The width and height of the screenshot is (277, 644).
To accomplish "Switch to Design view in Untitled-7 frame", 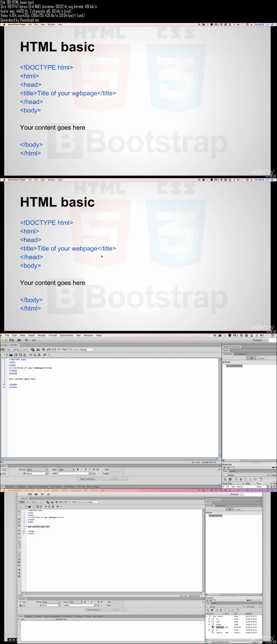I will pyautogui.click(x=17, y=349).
